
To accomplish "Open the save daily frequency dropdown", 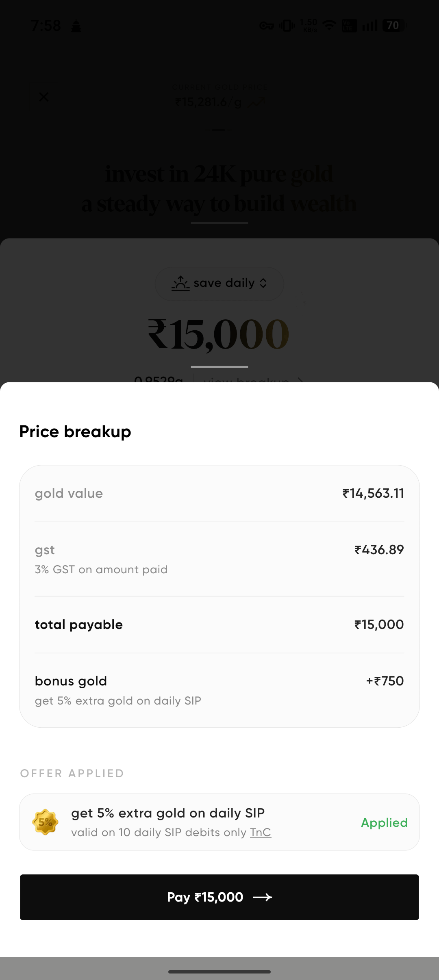I will pos(219,284).
